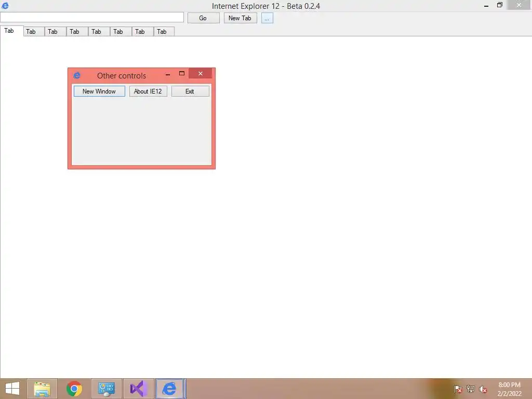Click muted volume tray icon
Screen dimensions: 532x399
pos(483,389)
